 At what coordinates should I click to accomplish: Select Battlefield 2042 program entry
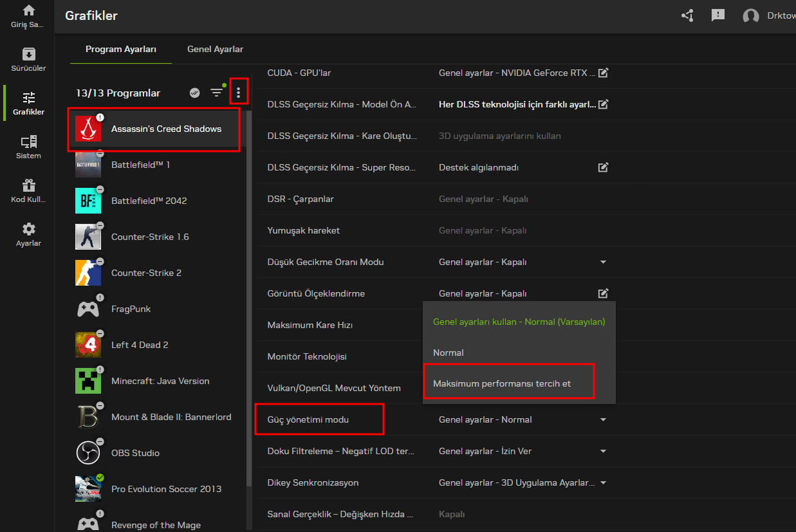click(158, 201)
